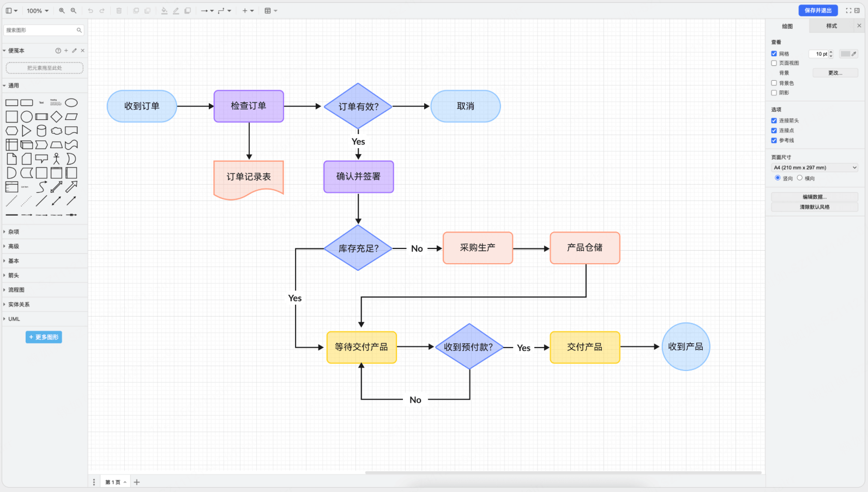Select the 横向 landscape radio button
This screenshot has width=868, height=492.
(800, 178)
